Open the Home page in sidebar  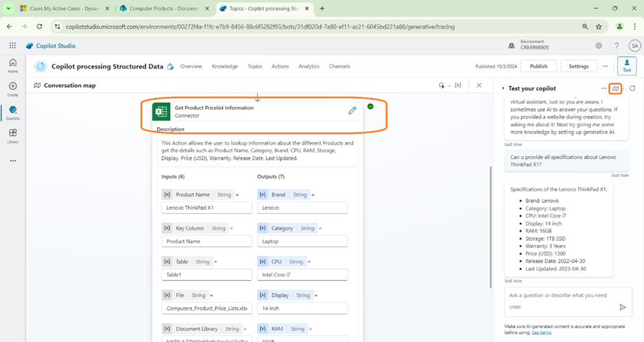pyautogui.click(x=12, y=65)
